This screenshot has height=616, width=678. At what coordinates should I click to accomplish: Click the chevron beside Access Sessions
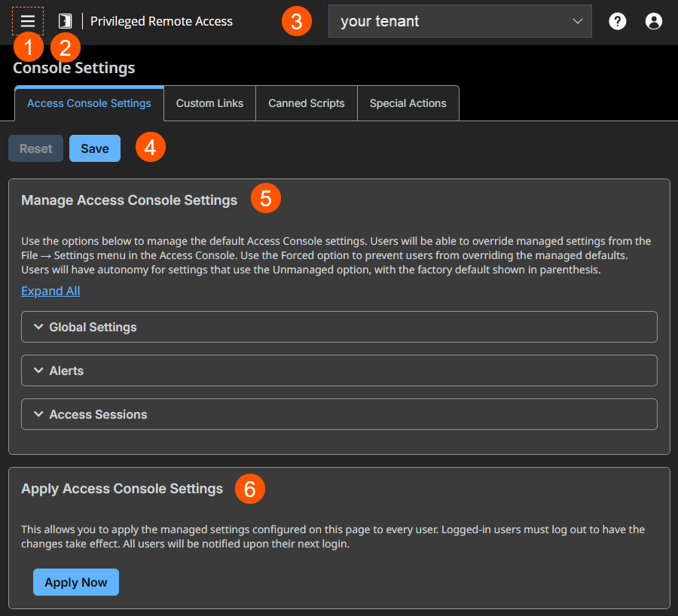[x=39, y=413]
